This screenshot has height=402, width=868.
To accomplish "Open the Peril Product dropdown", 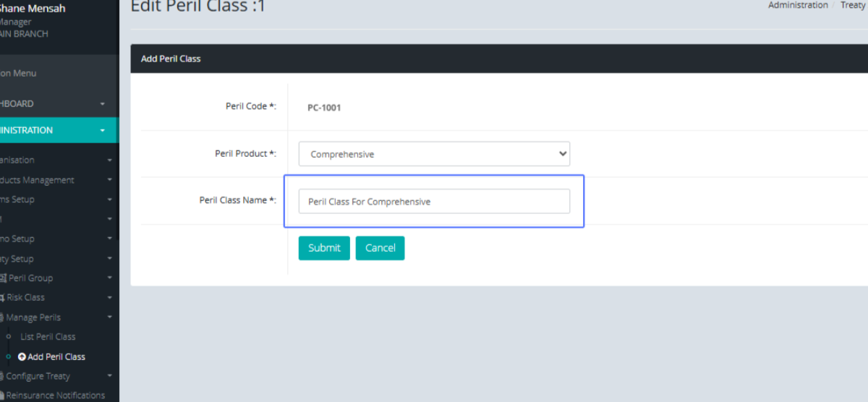I will pos(434,154).
